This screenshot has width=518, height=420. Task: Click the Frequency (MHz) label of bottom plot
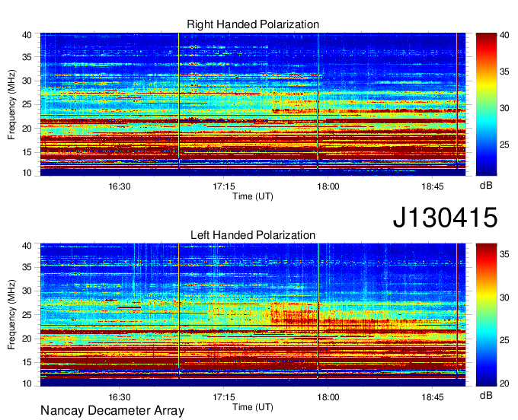point(11,315)
